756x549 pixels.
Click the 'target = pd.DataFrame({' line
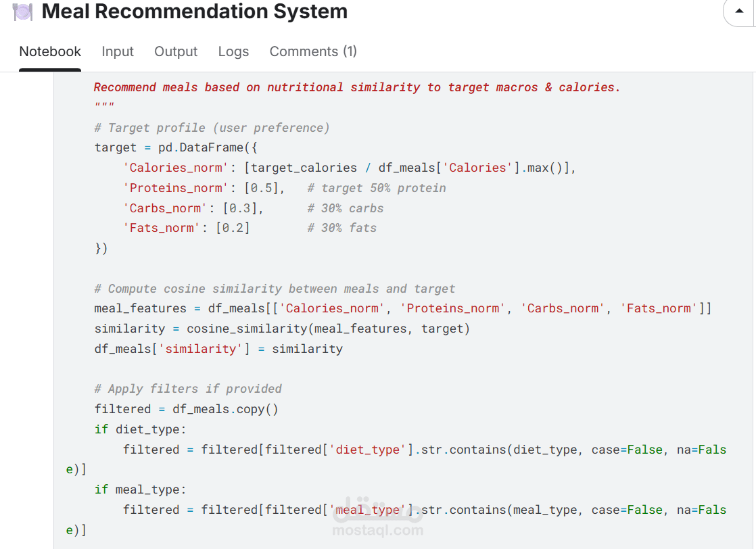[x=176, y=147]
